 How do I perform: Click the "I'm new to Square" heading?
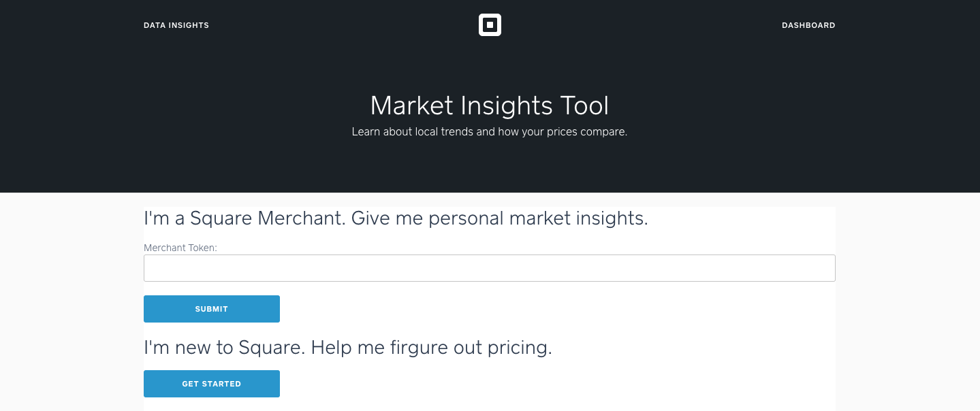pyautogui.click(x=348, y=348)
